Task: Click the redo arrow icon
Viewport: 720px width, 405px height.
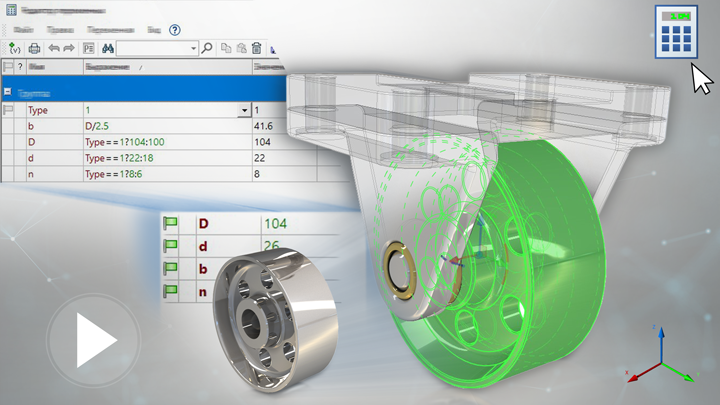Action: [x=68, y=48]
